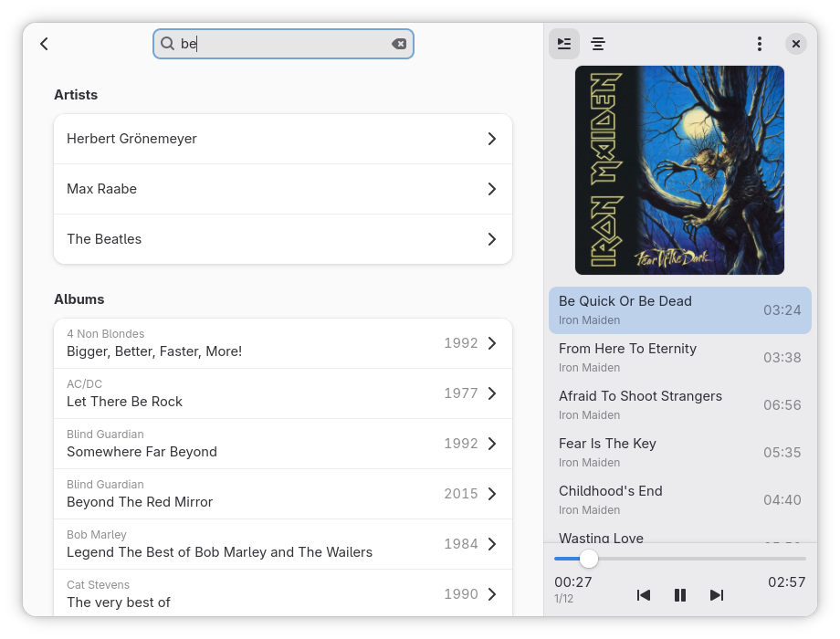Switch to the lyrics view
840x639 pixels.
pyautogui.click(x=598, y=44)
